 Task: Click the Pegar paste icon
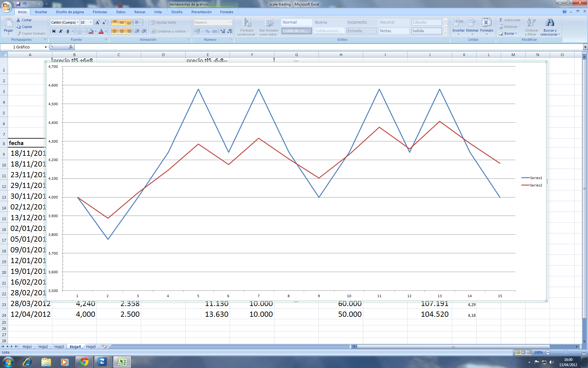click(8, 23)
